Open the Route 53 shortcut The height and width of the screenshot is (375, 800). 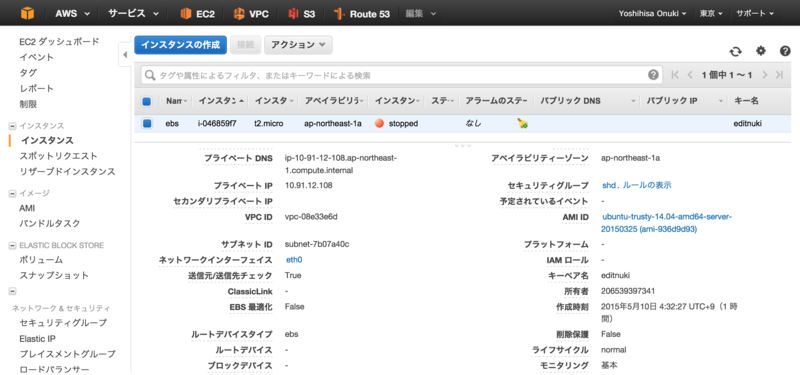tap(362, 14)
